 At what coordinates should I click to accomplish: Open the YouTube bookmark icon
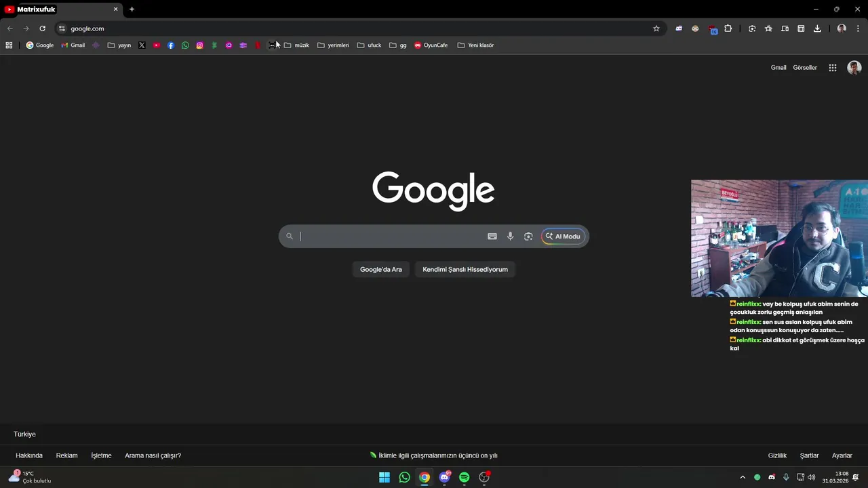pyautogui.click(x=157, y=45)
